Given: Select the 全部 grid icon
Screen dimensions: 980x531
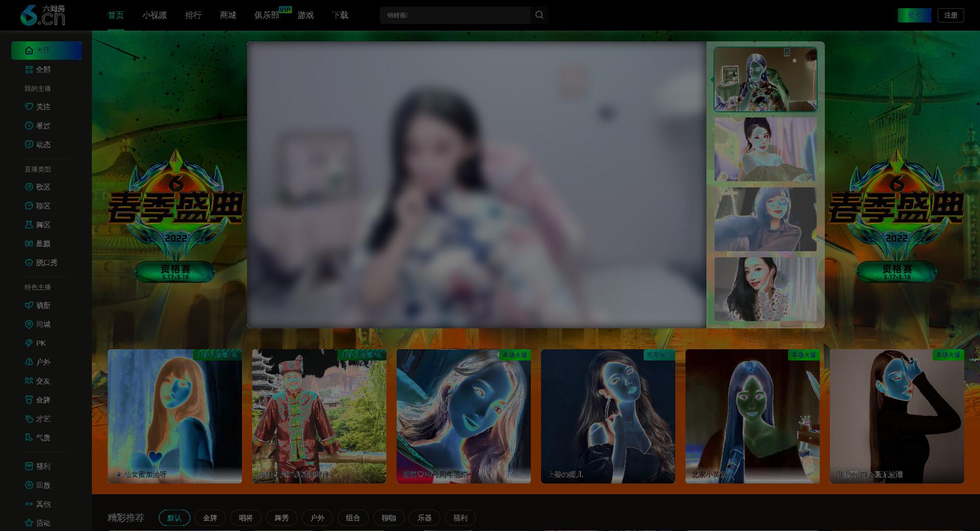Looking at the screenshot, I should pos(29,69).
